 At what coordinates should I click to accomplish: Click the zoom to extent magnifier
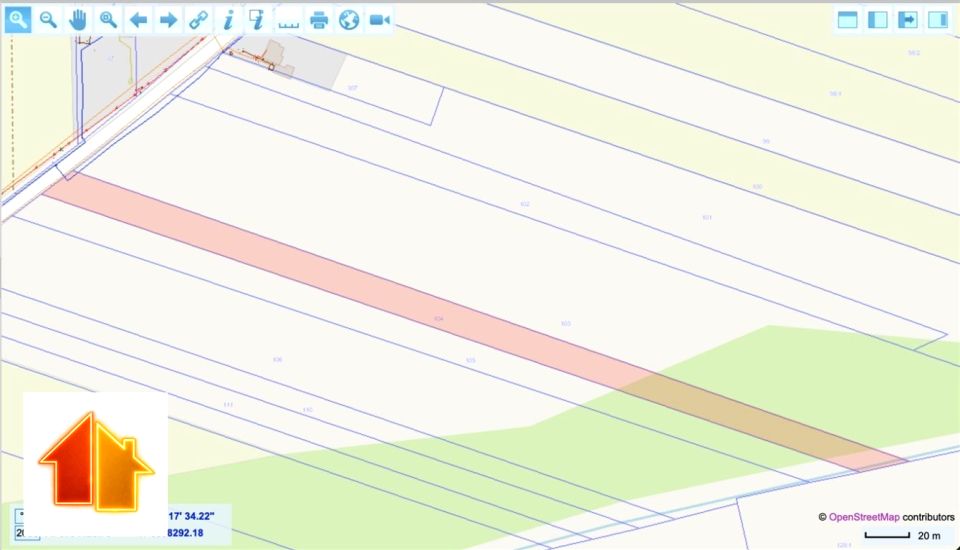[108, 20]
